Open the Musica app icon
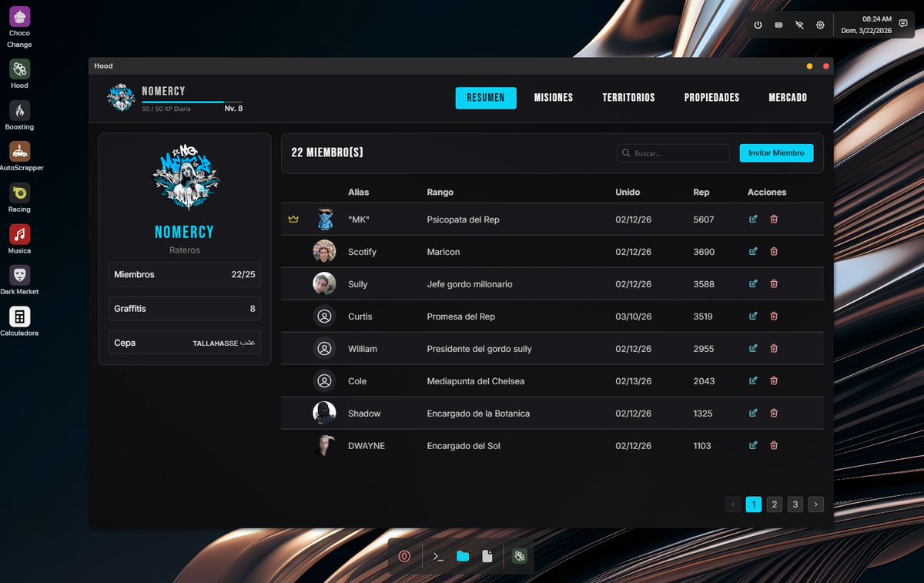Image resolution: width=924 pixels, height=583 pixels. (20, 234)
